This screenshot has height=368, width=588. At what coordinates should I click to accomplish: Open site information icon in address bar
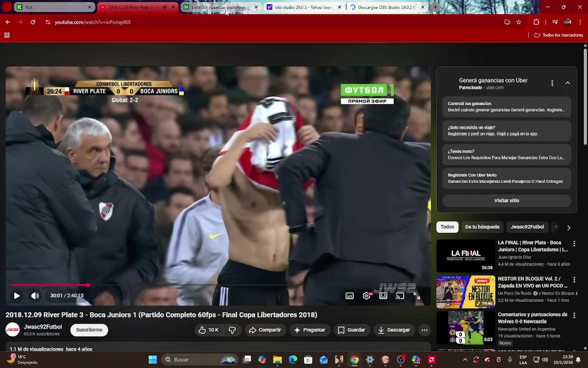(x=47, y=22)
